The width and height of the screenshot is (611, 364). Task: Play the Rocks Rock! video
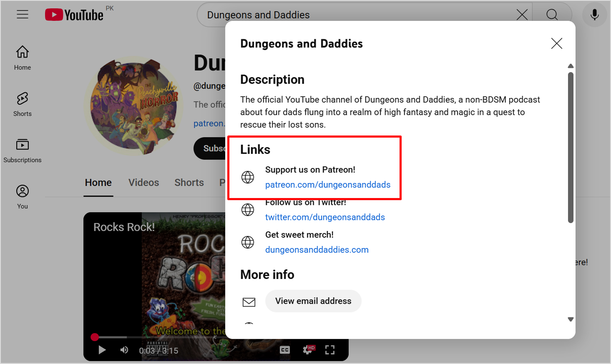tap(102, 350)
